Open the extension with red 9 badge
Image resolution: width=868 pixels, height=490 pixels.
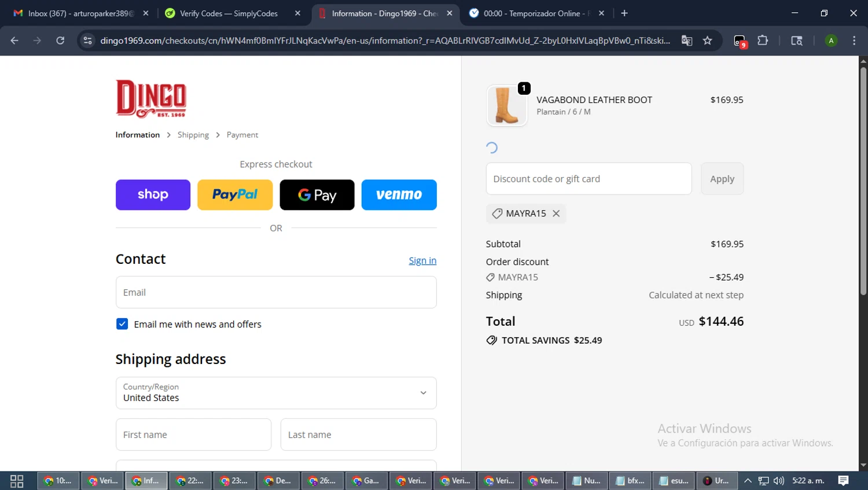740,41
